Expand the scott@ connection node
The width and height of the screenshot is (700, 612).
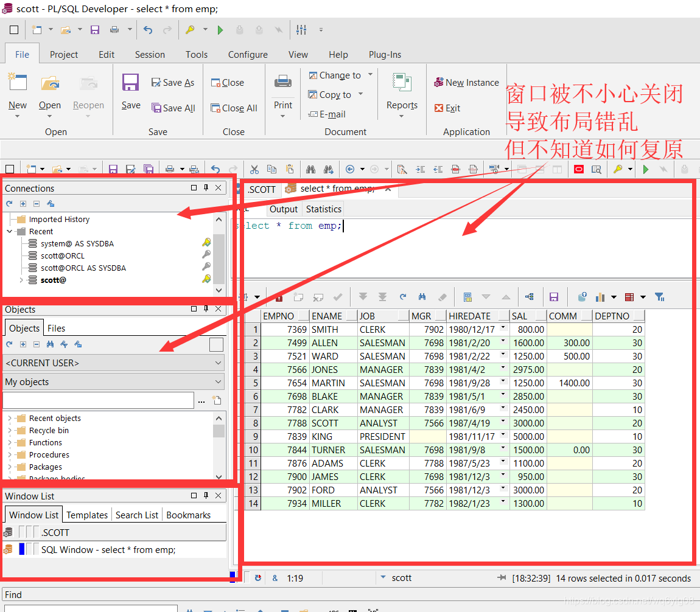[21, 280]
